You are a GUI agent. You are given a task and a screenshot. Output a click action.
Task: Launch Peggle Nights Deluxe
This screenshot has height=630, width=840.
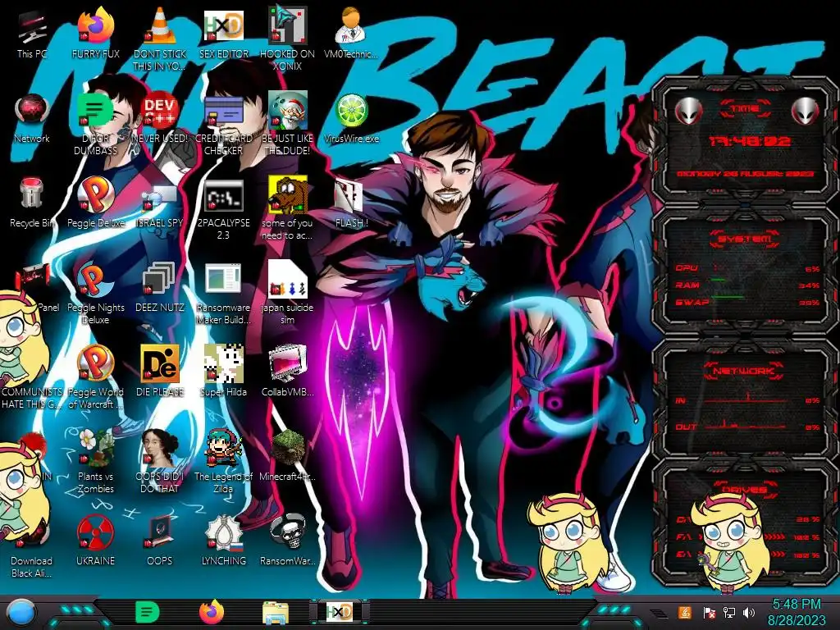(x=95, y=280)
